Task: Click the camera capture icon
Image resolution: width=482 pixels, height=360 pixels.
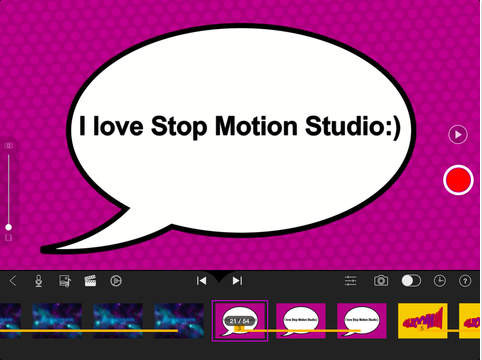Action: tap(381, 281)
